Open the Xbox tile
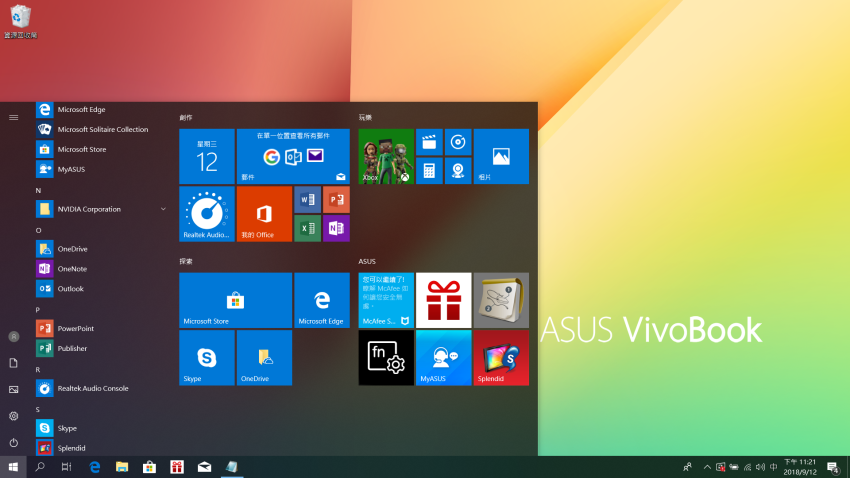 386,157
